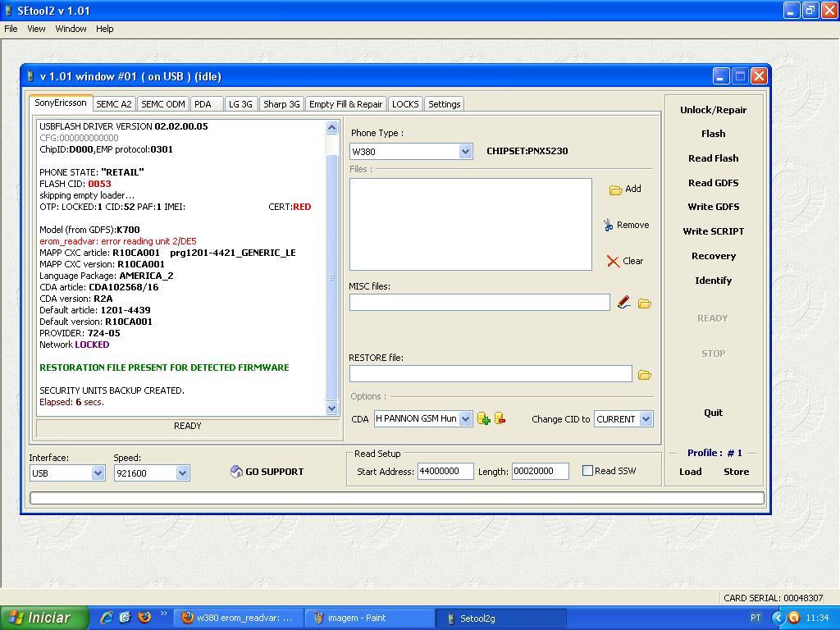Click the Files list box

pos(471,225)
